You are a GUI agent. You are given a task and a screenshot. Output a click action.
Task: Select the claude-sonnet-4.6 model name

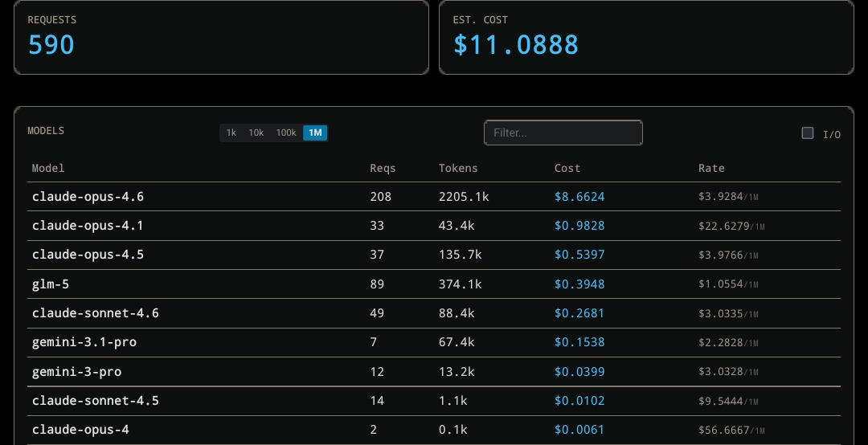coord(95,313)
